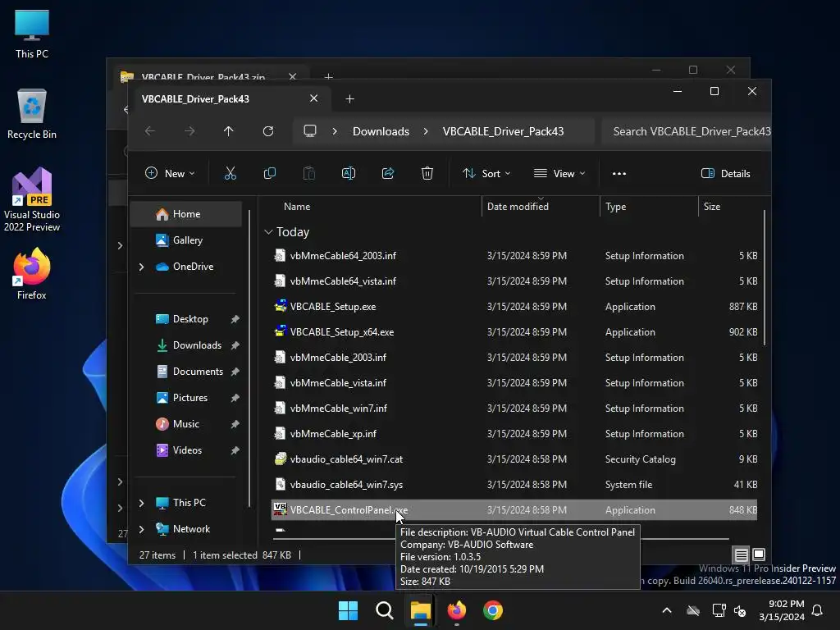Unpin Videos from Quick access
This screenshot has width=840, height=630.
pos(235,450)
